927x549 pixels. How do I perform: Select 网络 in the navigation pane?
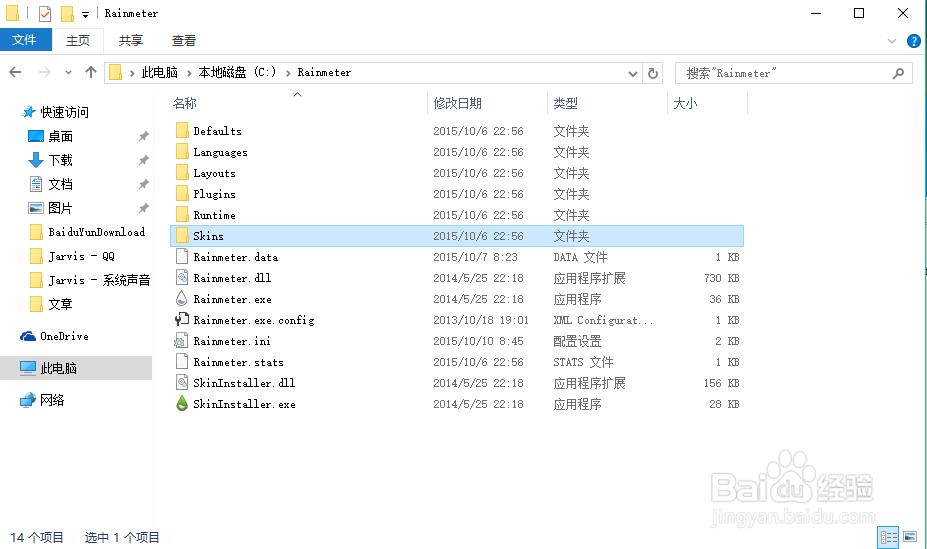[52, 400]
